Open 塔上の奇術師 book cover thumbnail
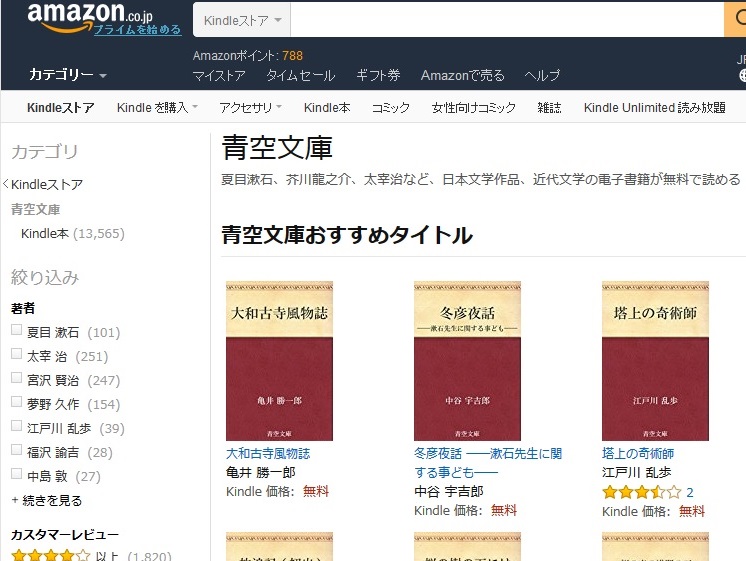Screen dimensions: 746x561 click(655, 361)
